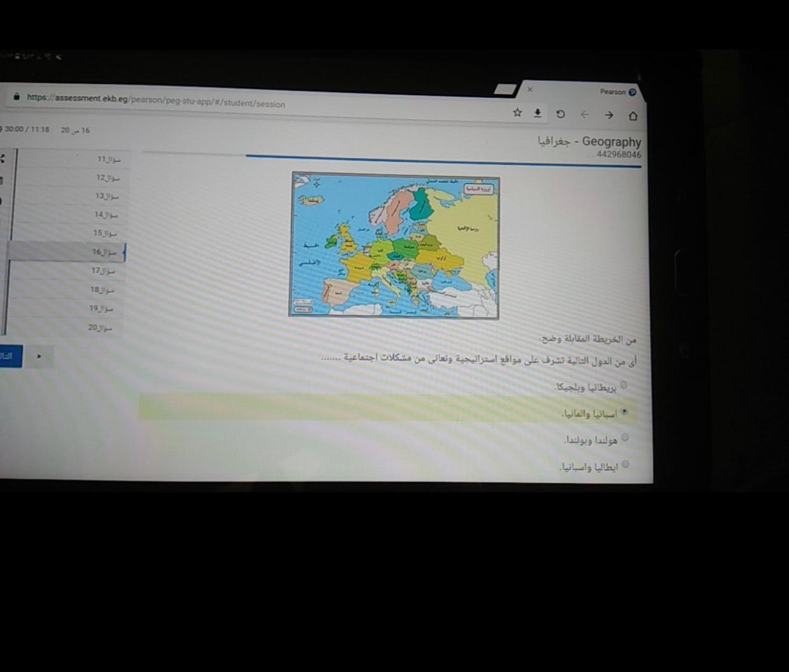This screenshot has width=789, height=672.
Task: Open the browser home page icon
Action: coord(633,116)
